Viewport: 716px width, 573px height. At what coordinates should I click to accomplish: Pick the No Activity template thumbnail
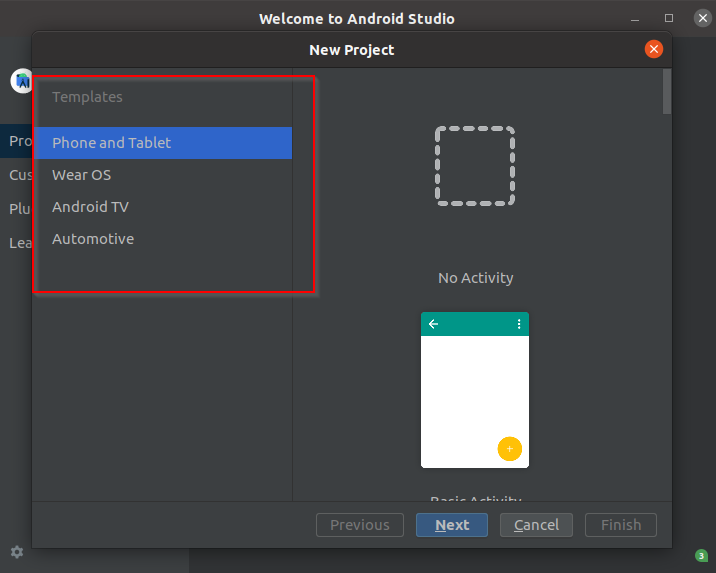pos(475,166)
